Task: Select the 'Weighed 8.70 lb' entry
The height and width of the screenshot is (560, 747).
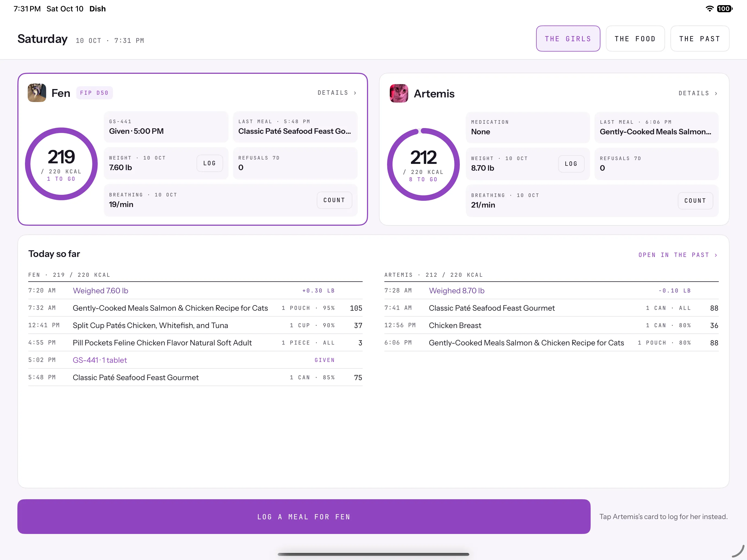Action: [x=552, y=291]
